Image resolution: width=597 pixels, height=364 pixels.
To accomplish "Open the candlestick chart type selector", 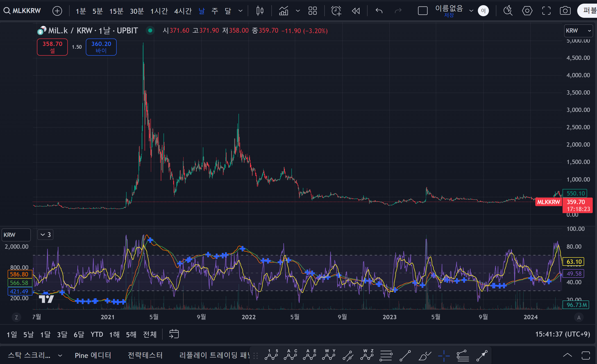I will pos(260,11).
